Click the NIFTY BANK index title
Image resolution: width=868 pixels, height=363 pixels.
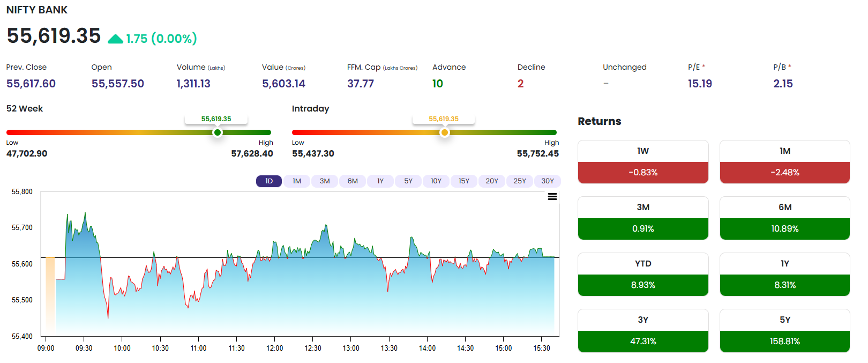tap(37, 10)
